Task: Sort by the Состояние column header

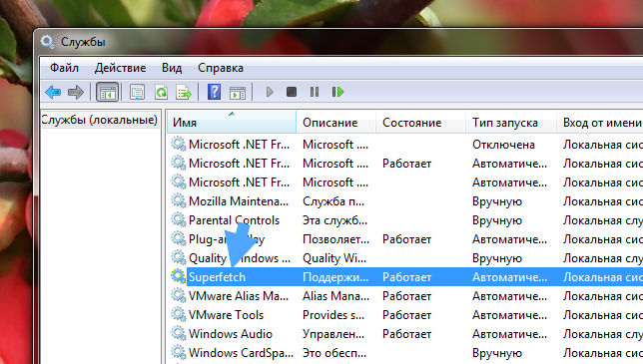Action: click(420, 122)
